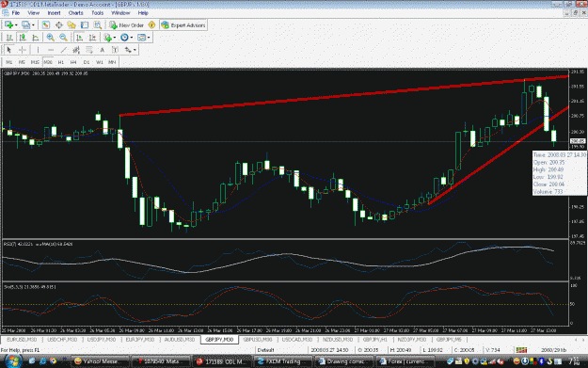Select the Vertical Line drawing tool

tap(38, 50)
